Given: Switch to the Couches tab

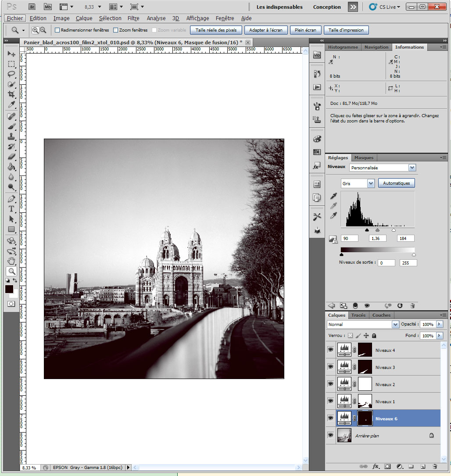Looking at the screenshot, I should (381, 315).
